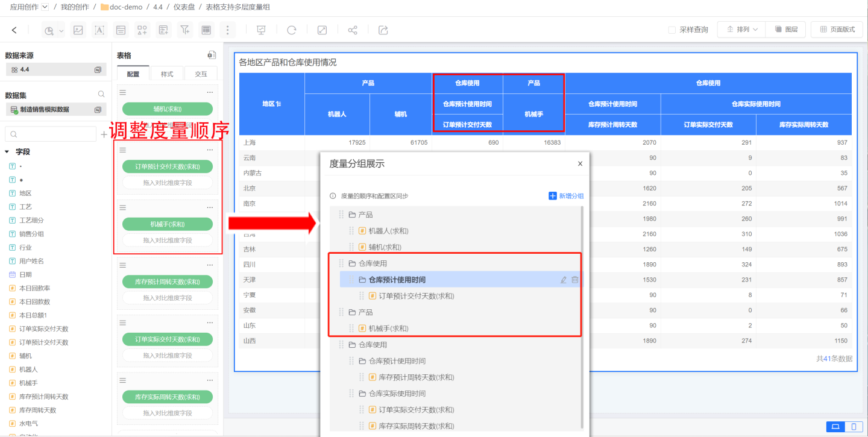Click the search icon next to 数据集
The height and width of the screenshot is (437, 868).
click(x=101, y=95)
